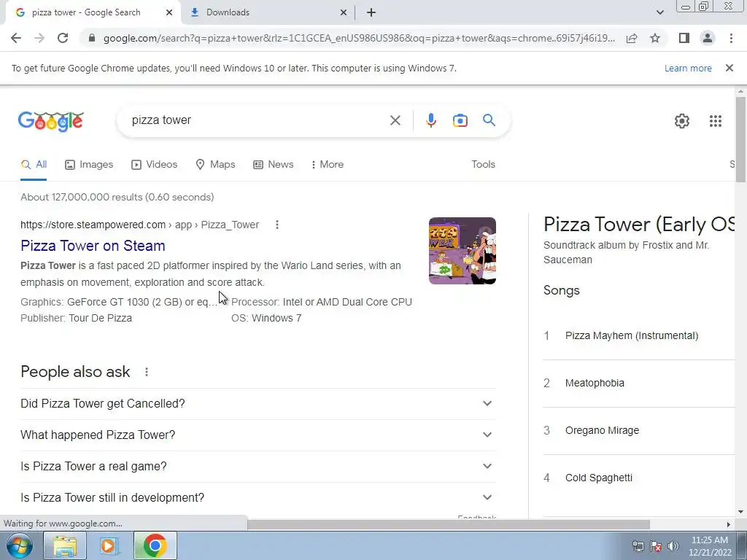Switch to Videos results
Image resolution: width=747 pixels, height=560 pixels.
155,165
